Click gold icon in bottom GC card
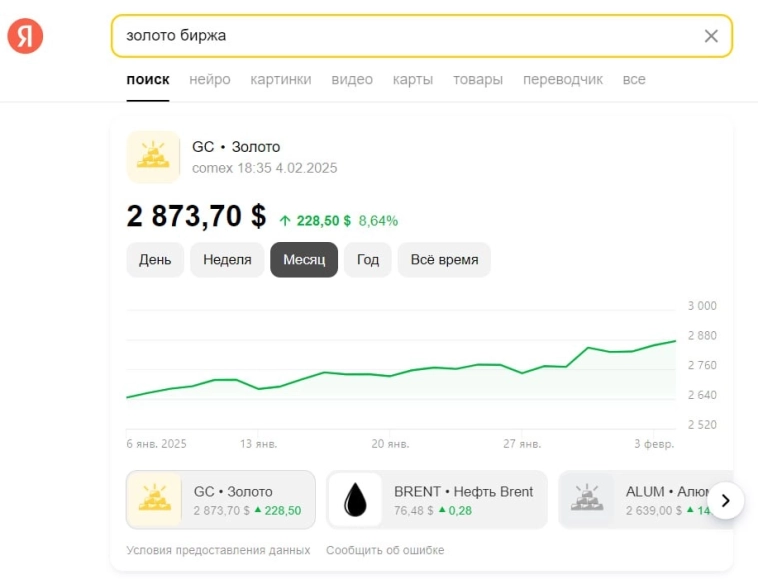Image resolution: width=758 pixels, height=579 pixels. pos(153,499)
